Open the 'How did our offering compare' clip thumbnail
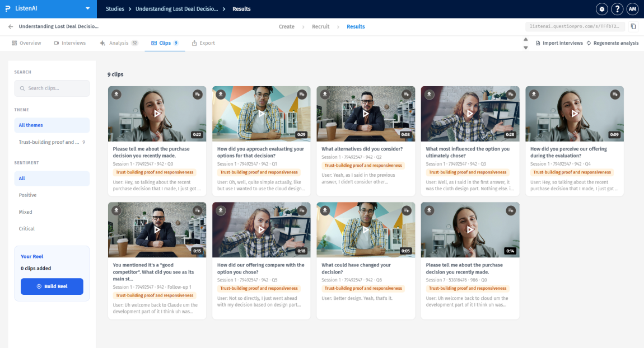This screenshot has width=644, height=348. 262,230
